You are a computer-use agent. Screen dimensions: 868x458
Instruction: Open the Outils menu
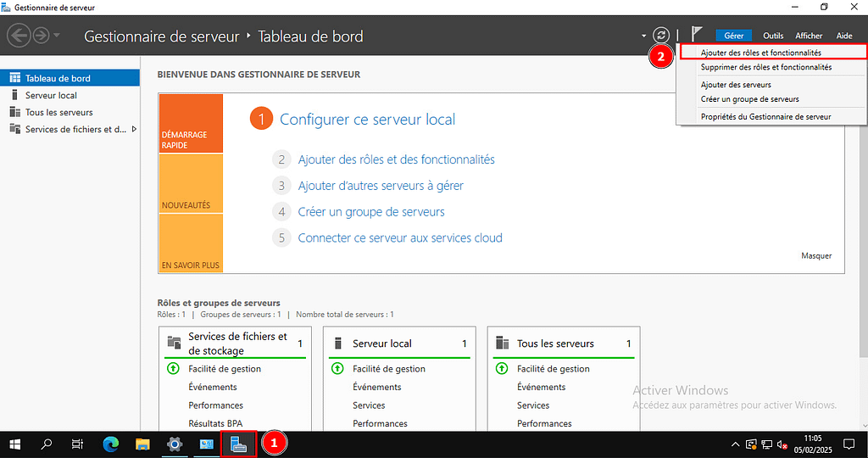pyautogui.click(x=772, y=36)
